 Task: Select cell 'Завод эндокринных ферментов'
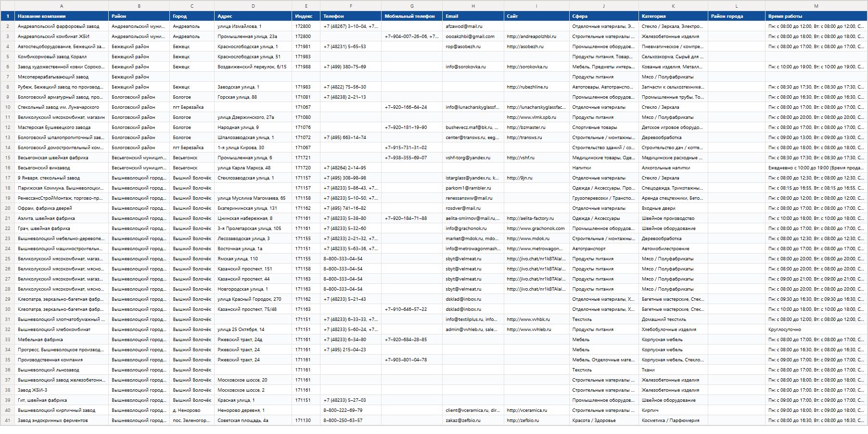coord(62,421)
